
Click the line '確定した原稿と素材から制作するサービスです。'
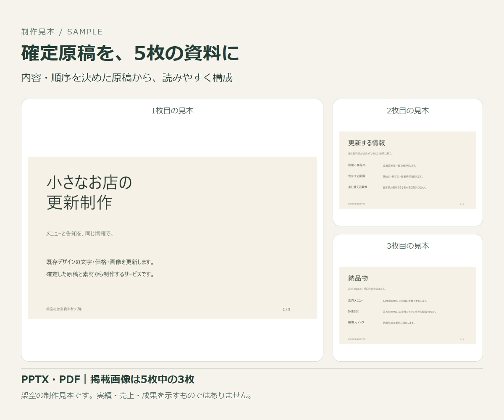point(100,274)
